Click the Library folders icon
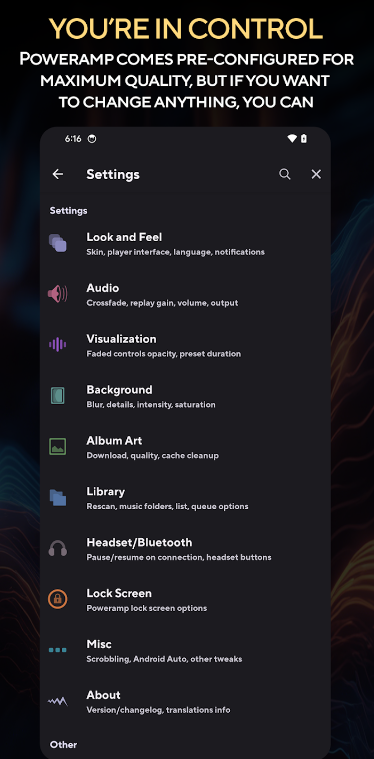Image resolution: width=374 pixels, height=759 pixels. pos(58,497)
